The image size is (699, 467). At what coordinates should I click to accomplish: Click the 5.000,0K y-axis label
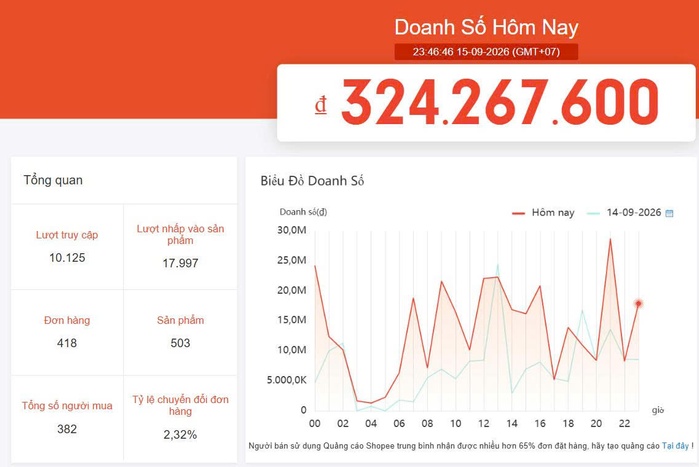point(287,380)
